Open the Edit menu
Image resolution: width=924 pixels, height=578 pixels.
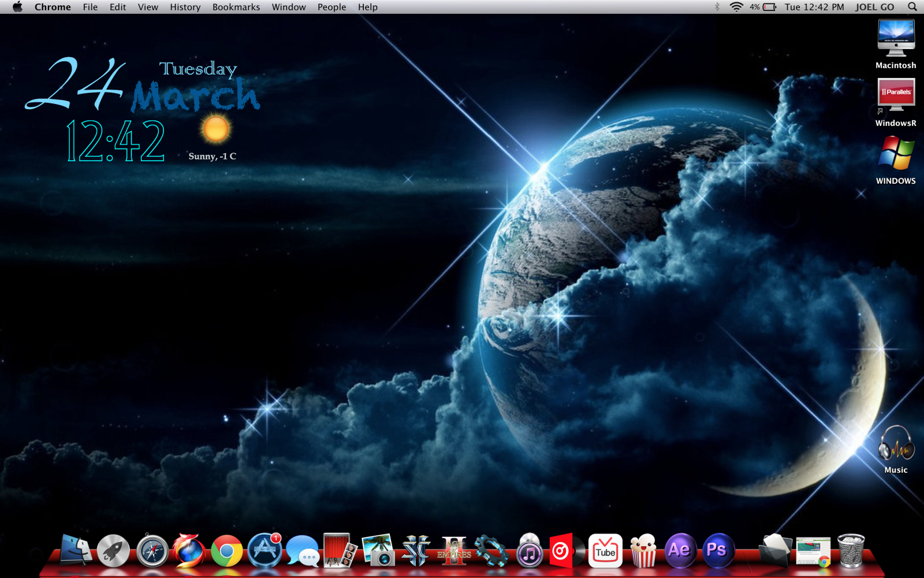[118, 7]
